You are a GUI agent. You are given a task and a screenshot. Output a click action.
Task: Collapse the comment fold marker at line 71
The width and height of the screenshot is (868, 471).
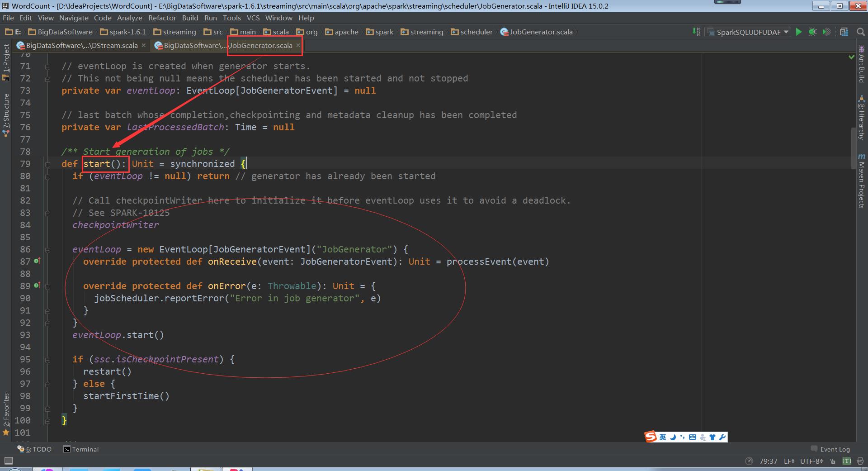tap(47, 66)
